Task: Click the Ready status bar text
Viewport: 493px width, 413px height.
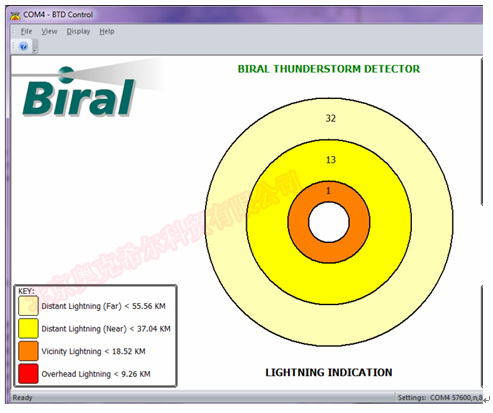Action: [x=22, y=398]
